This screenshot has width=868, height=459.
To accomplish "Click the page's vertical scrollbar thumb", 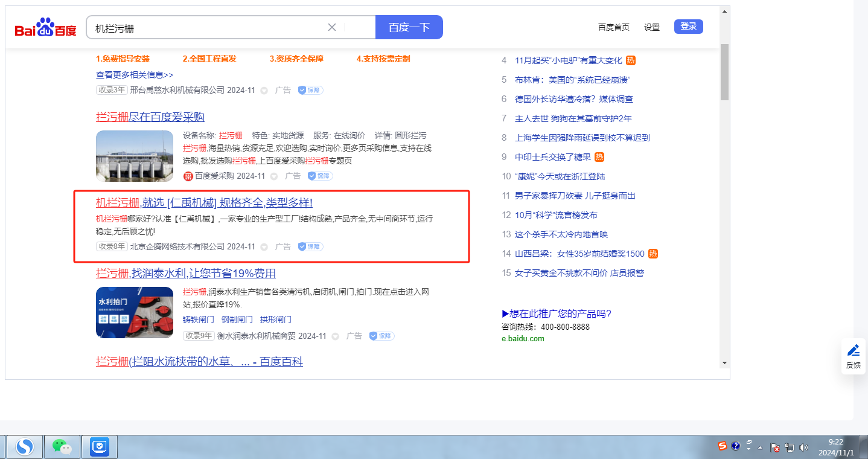I will coord(724,72).
